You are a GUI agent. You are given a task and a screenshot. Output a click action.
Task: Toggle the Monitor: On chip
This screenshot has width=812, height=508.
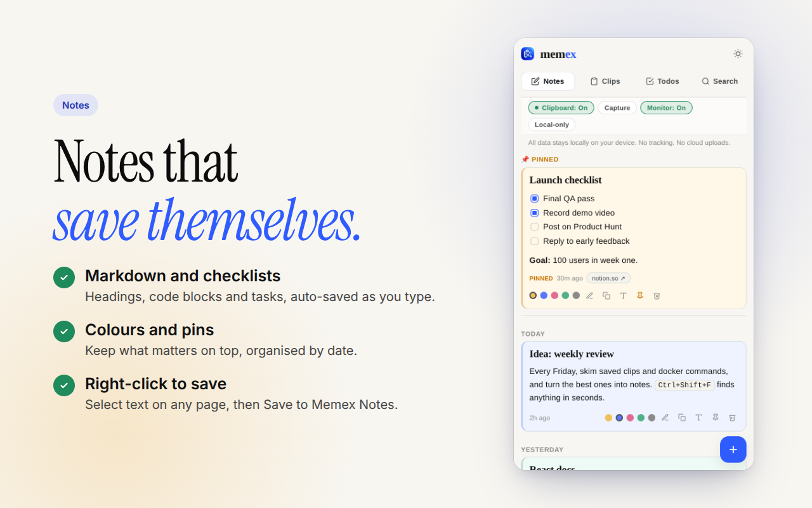click(x=666, y=108)
